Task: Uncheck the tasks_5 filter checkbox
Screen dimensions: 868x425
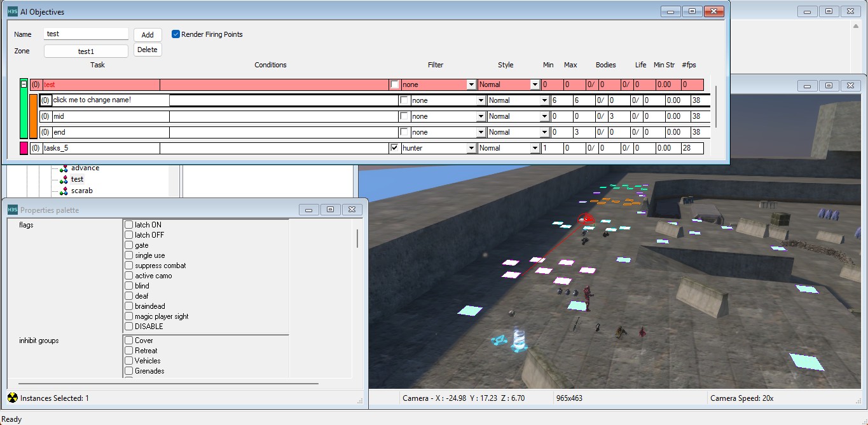Action: click(395, 148)
